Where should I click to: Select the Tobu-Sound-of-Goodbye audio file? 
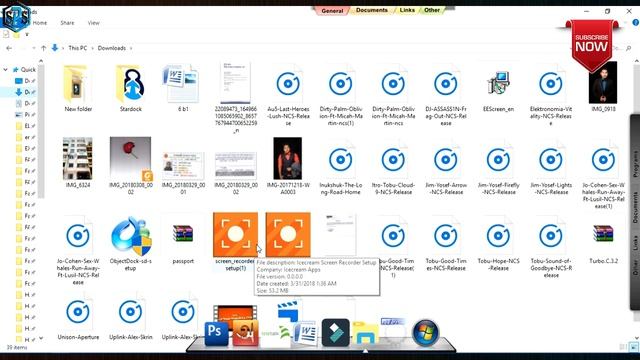[551, 247]
